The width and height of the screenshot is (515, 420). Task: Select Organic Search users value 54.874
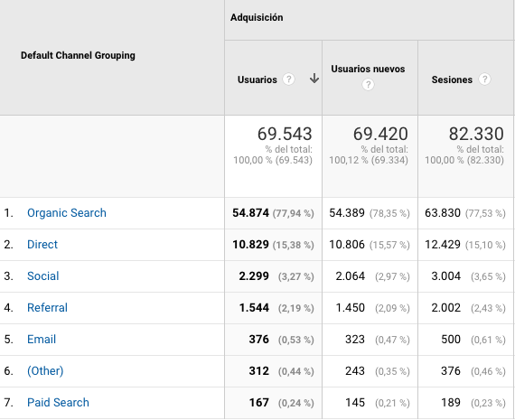click(x=250, y=213)
